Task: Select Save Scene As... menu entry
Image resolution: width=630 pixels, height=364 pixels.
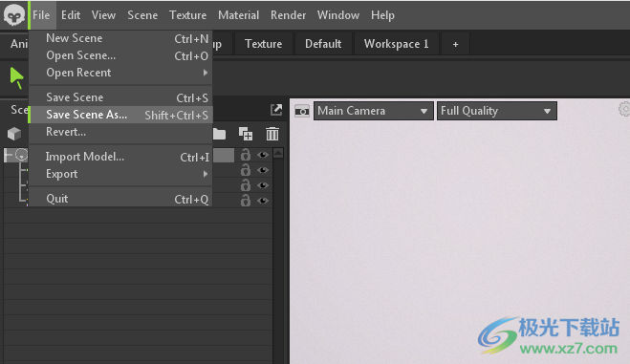Action: pos(120,115)
